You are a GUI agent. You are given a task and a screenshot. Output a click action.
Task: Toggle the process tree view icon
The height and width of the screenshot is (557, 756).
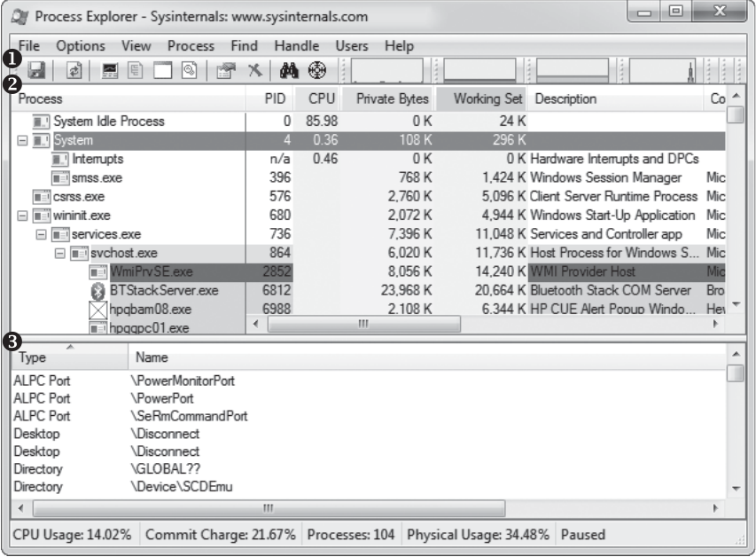(x=136, y=70)
